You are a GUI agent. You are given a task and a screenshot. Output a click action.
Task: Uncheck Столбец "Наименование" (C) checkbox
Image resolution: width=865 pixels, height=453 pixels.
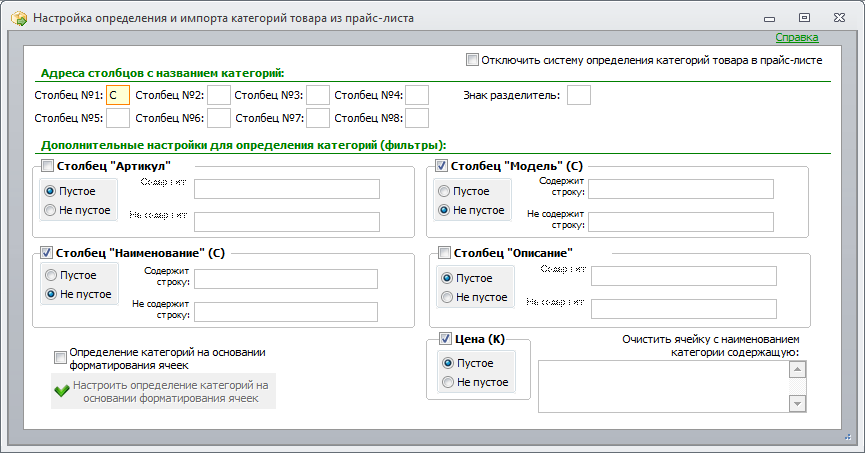click(x=47, y=253)
